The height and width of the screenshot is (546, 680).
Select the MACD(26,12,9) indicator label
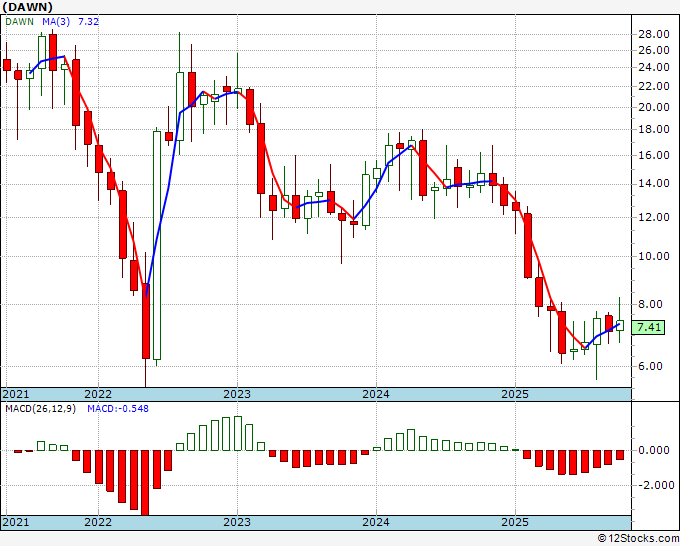(x=40, y=409)
